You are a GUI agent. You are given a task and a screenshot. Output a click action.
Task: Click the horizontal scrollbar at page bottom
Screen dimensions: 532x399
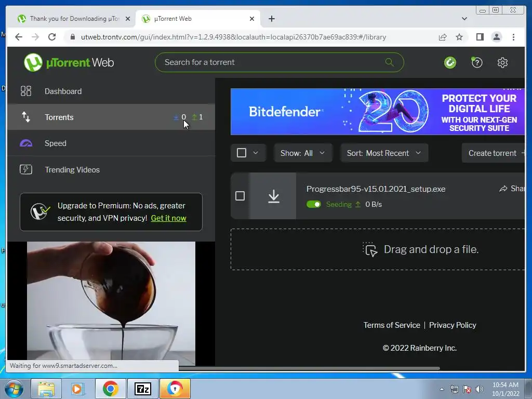pos(309,368)
